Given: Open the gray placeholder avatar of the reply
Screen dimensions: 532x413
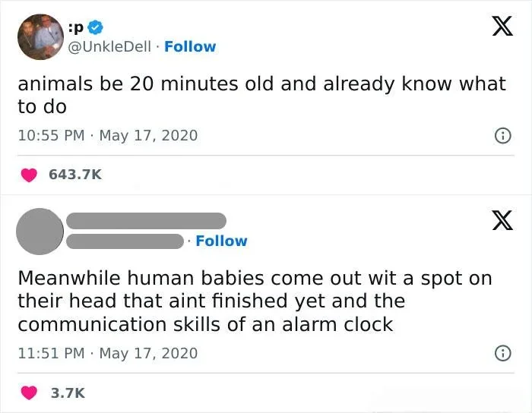Looking at the screenshot, I should click(40, 231).
